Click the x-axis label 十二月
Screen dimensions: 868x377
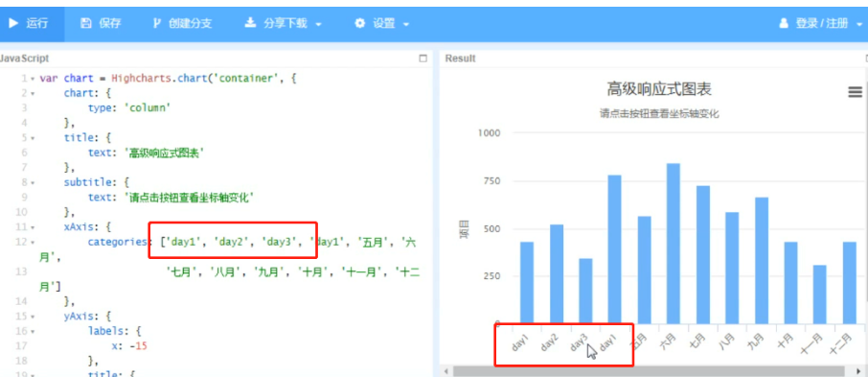point(841,343)
